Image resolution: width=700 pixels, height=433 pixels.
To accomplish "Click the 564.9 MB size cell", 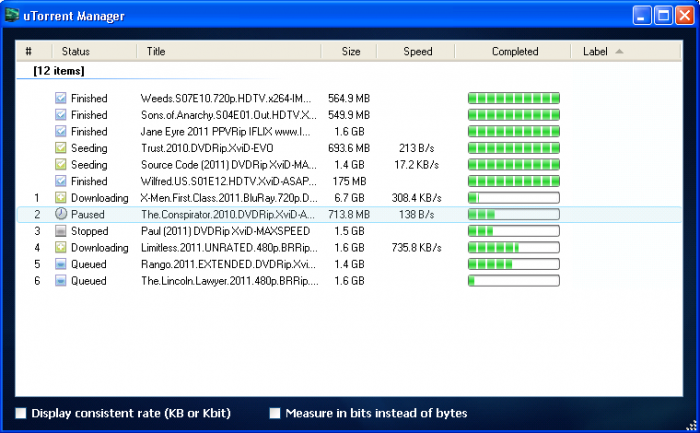I will coord(349,98).
